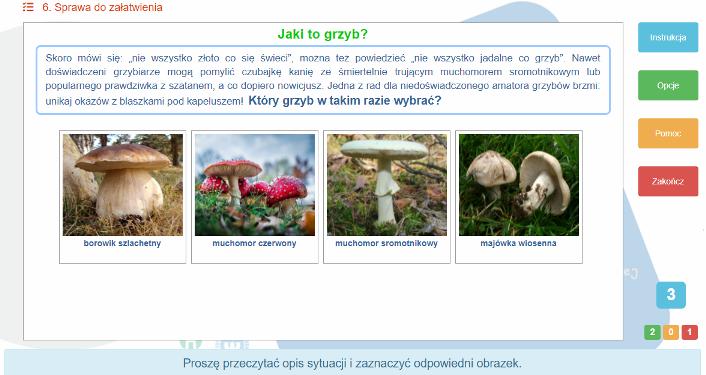This screenshot has height=375, width=706.
Task: Click the list icon beside the task title
Action: 28,7
